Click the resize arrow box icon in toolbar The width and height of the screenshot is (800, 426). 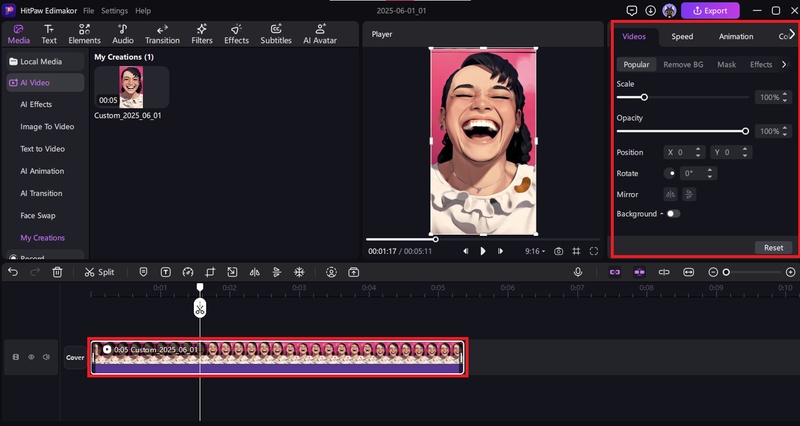(232, 272)
